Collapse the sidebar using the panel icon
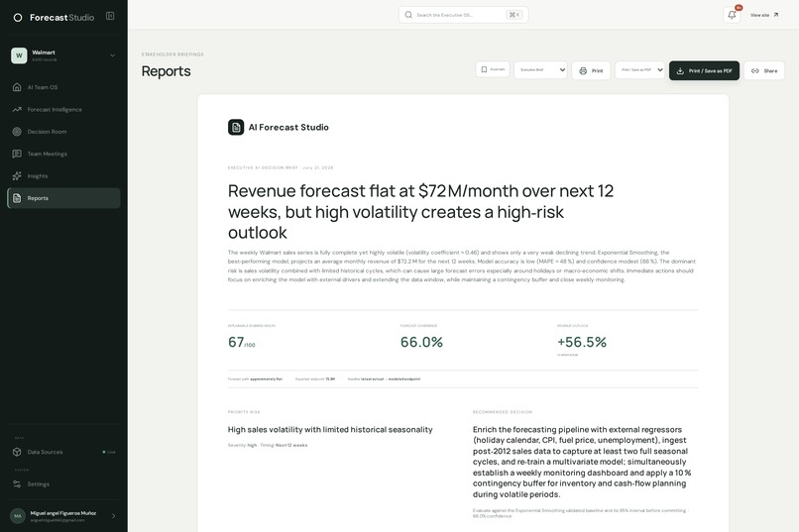Screen dimensions: 799x532 pos(110,16)
